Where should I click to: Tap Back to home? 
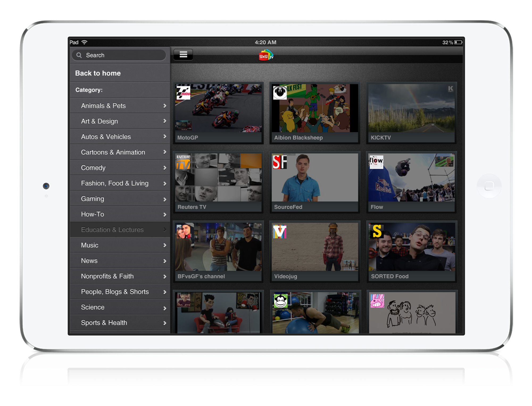98,73
